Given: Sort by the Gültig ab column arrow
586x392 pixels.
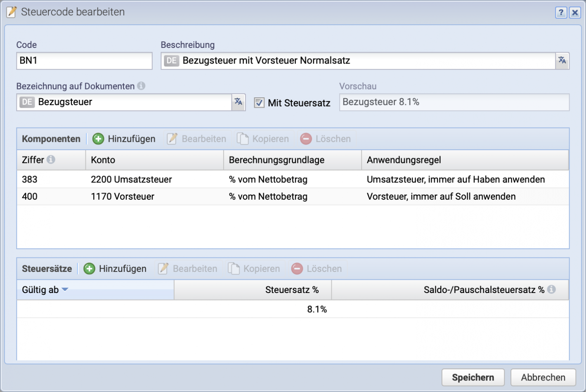Looking at the screenshot, I should 65,290.
